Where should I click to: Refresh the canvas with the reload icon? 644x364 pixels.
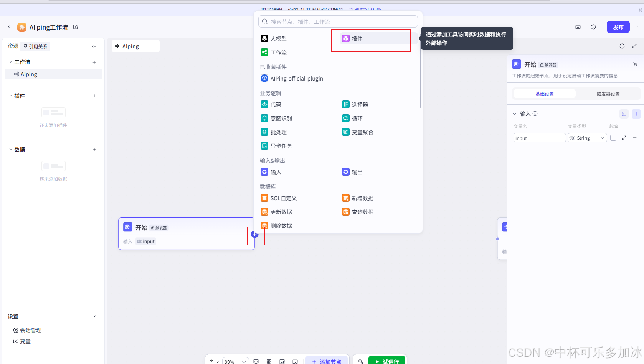point(622,46)
